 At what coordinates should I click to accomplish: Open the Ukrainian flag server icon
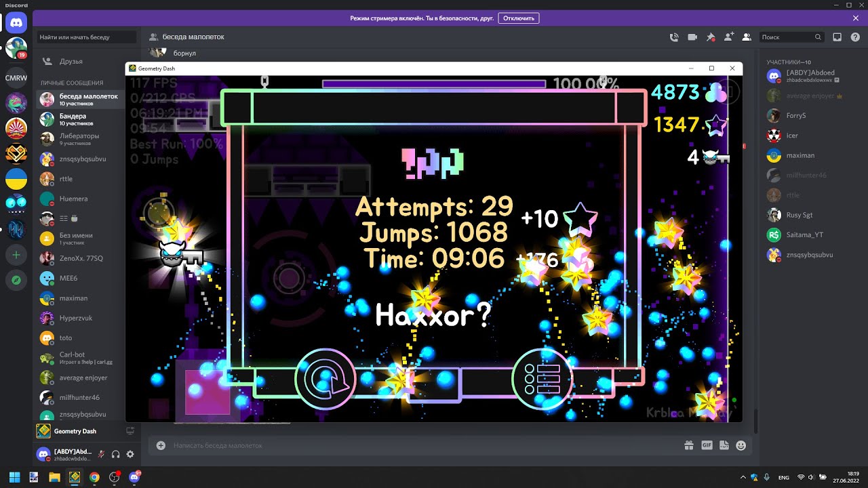coord(16,179)
